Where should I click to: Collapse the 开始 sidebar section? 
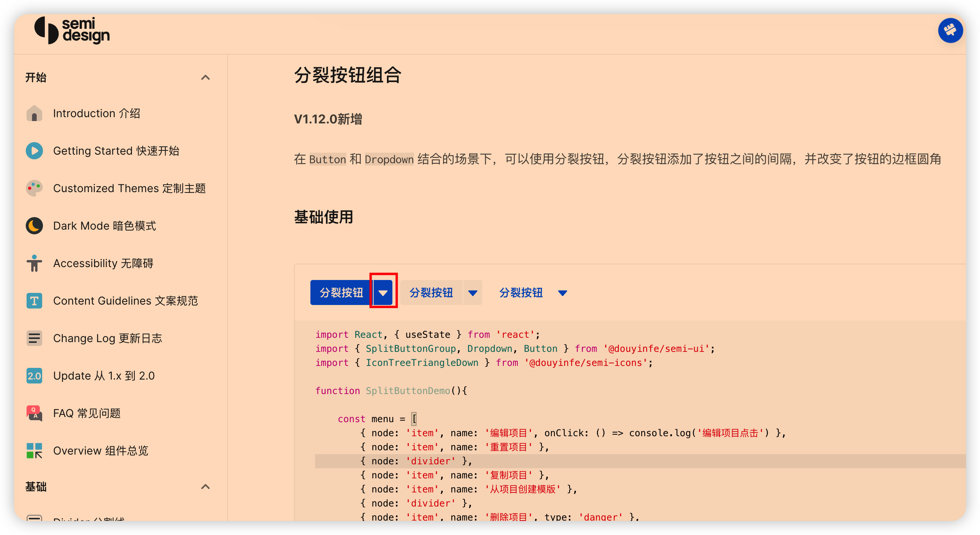point(205,77)
